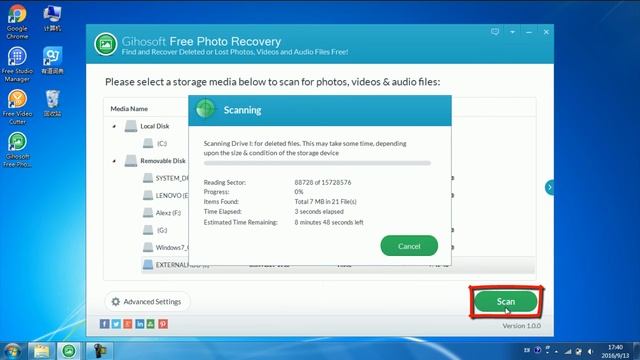Click Gihosoft app taskbar button
640x360 pixels.
pos(69,351)
